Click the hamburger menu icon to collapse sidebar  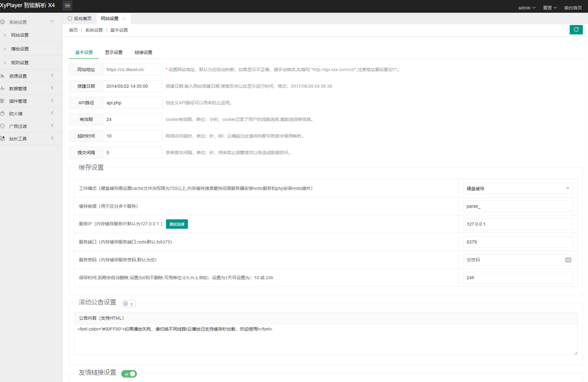[x=67, y=6]
